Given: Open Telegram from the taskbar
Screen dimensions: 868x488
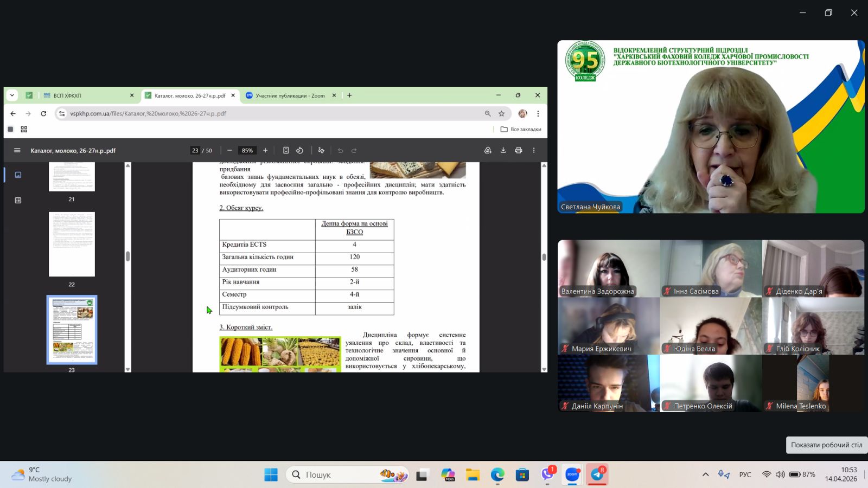Looking at the screenshot, I should coord(597,475).
